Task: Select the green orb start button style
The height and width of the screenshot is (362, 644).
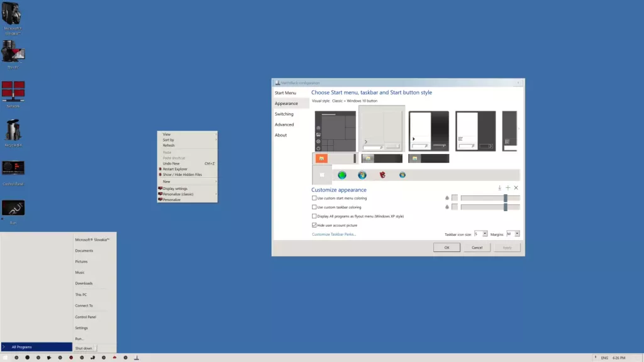Action: pyautogui.click(x=343, y=175)
